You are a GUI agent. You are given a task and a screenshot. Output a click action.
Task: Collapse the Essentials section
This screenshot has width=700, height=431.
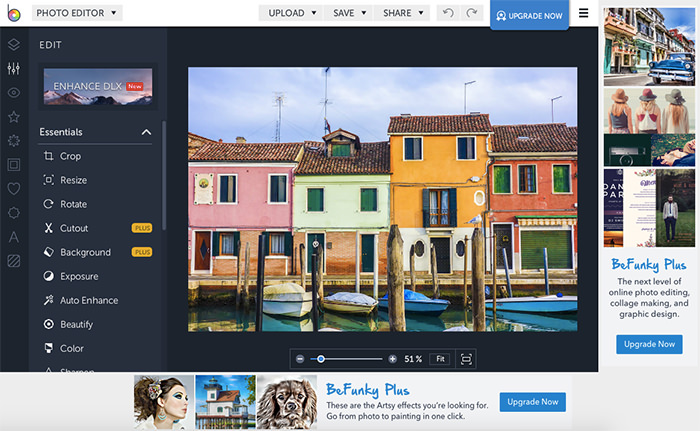(146, 132)
